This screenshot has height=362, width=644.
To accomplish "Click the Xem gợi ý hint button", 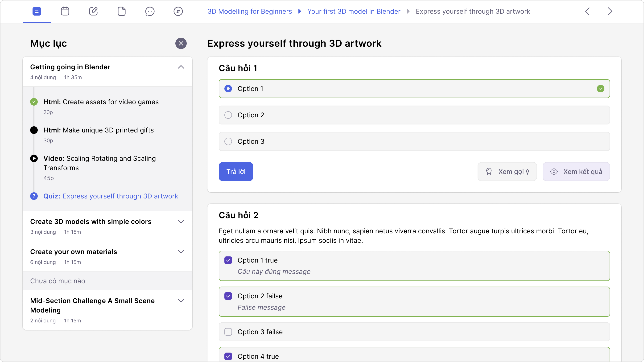I will [507, 172].
